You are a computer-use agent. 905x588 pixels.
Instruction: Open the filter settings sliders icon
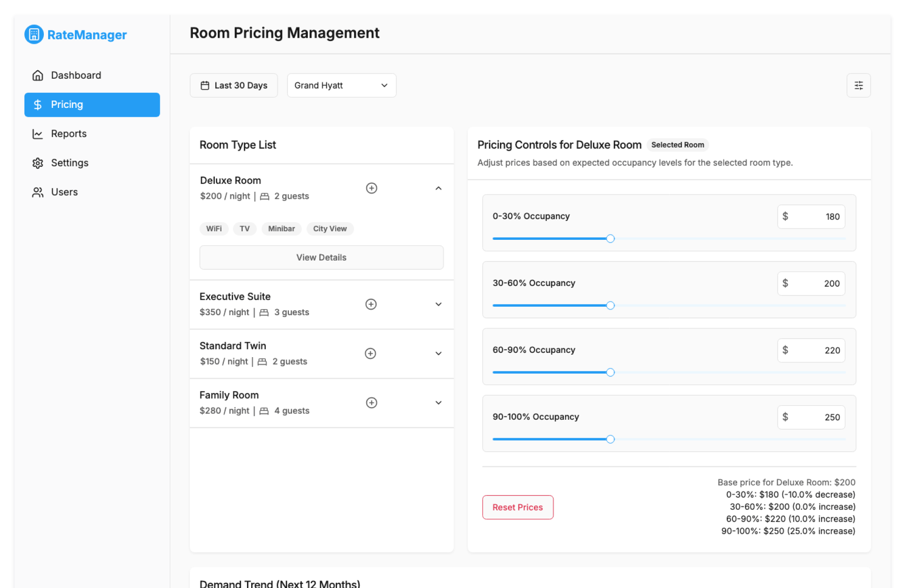click(858, 85)
